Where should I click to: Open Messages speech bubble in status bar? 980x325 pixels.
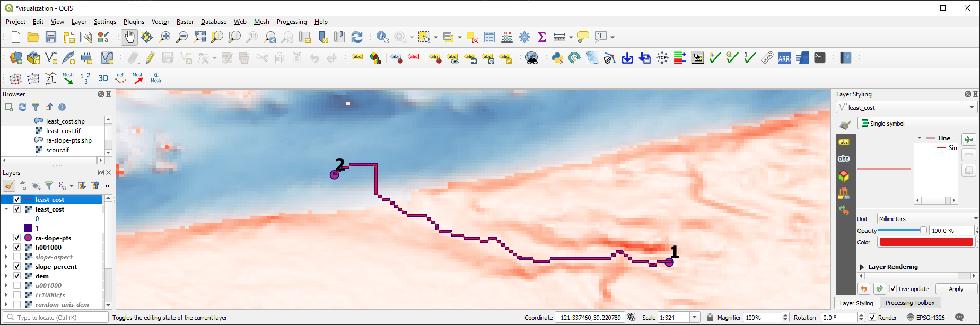pos(959,318)
